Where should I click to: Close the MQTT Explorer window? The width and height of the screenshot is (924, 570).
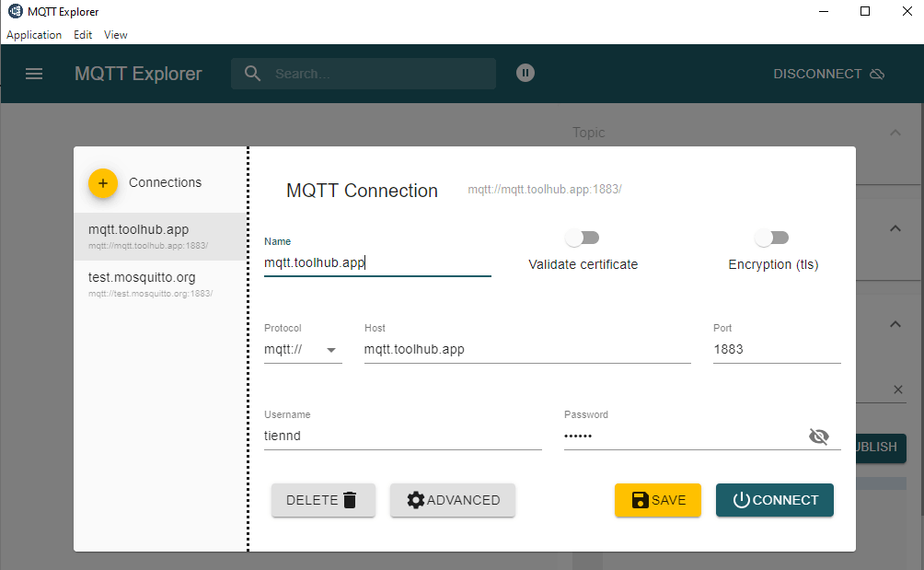(907, 11)
